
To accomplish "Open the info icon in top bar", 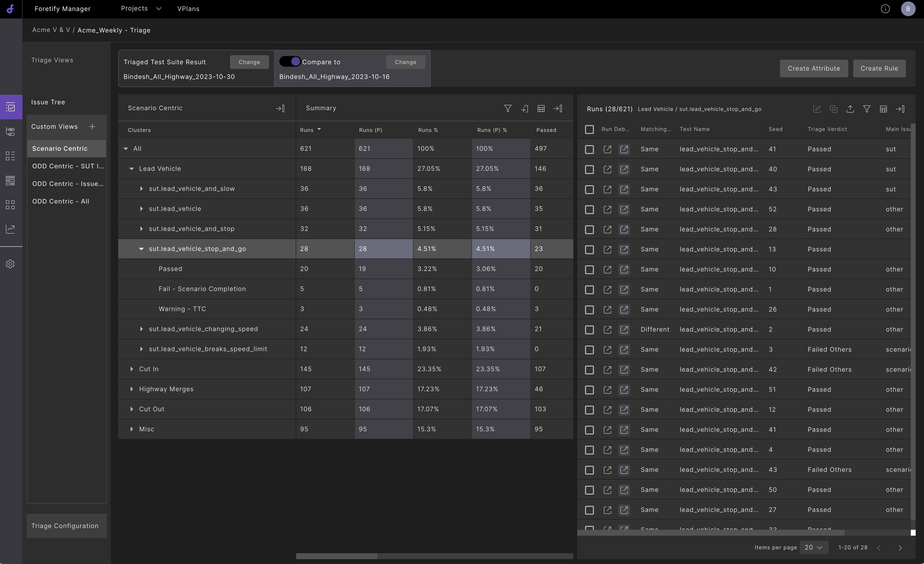I will (885, 9).
